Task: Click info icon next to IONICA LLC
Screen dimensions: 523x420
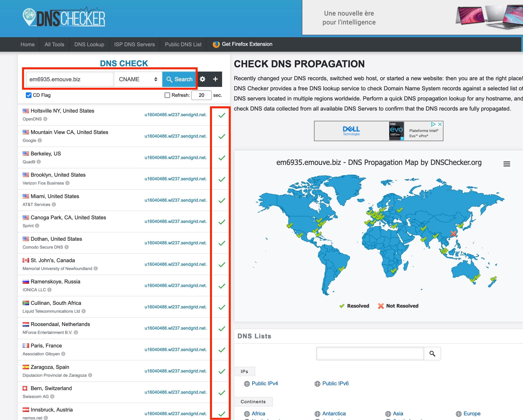Action: point(50,290)
